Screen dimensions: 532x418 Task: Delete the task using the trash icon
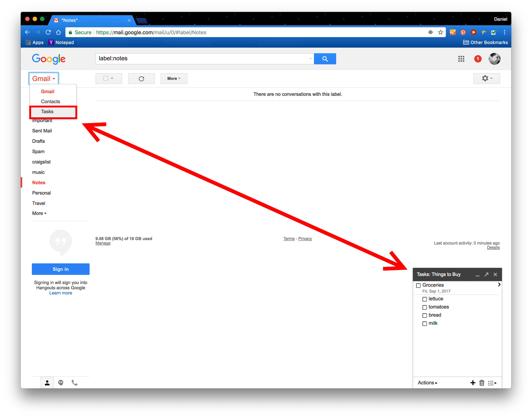(482, 383)
